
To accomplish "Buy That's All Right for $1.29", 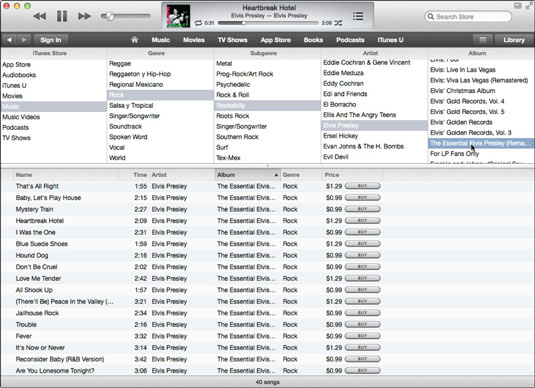I will point(363,186).
